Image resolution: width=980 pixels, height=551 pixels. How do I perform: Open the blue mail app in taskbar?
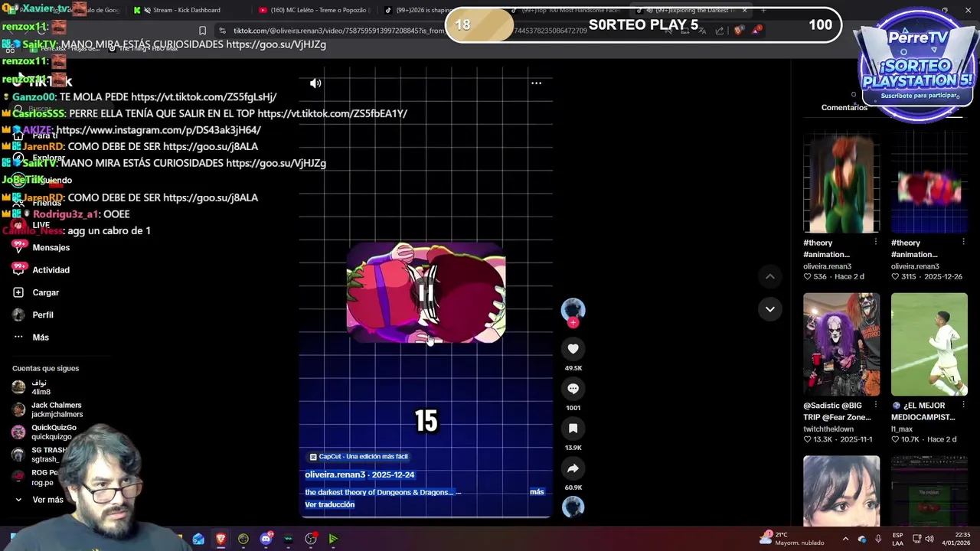point(198,539)
